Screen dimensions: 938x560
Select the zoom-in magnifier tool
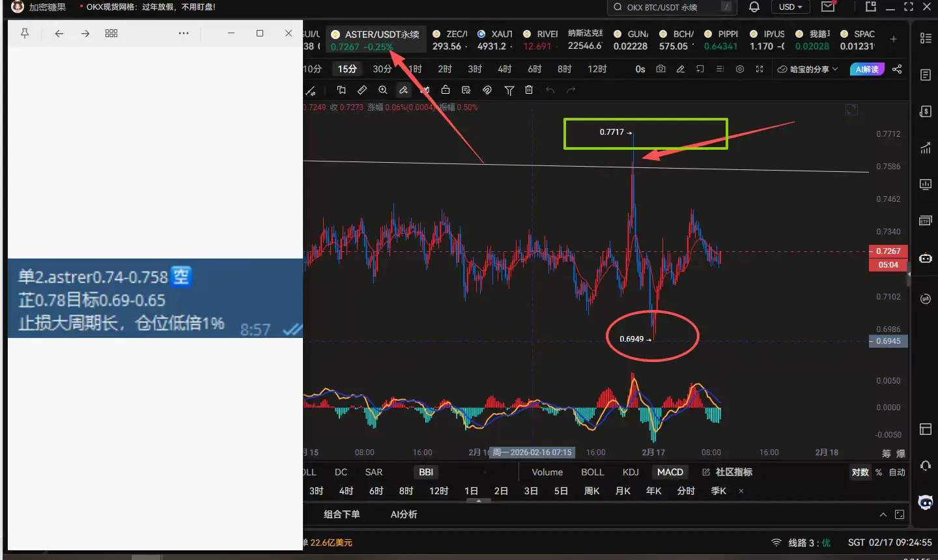[x=383, y=90]
